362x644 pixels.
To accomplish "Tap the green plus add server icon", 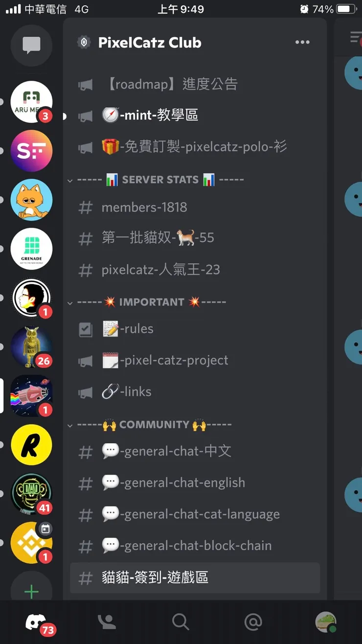I will (x=31, y=591).
